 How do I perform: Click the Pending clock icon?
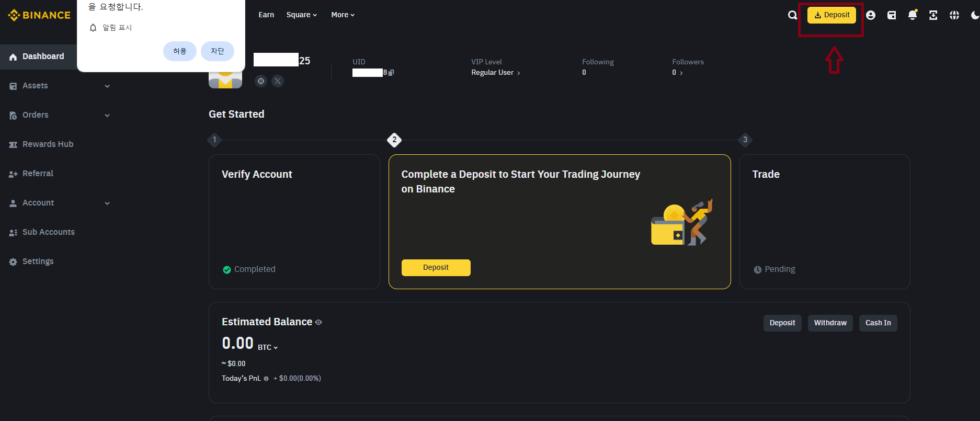(758, 270)
